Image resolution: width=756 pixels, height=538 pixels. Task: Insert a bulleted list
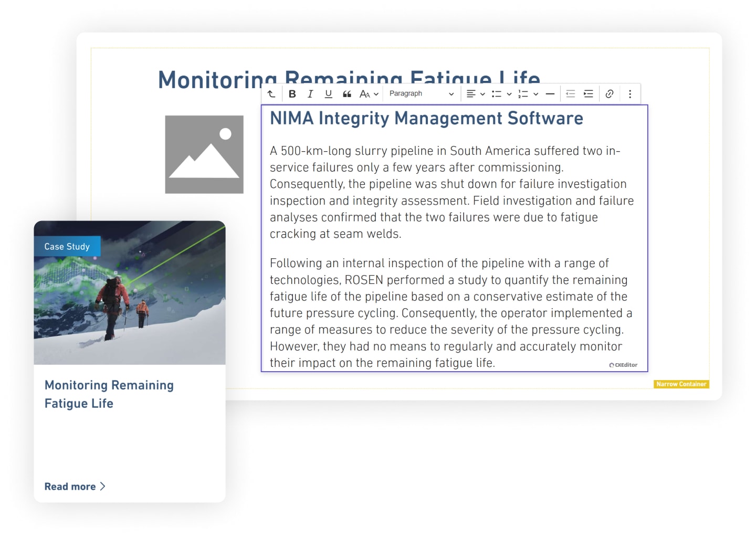pyautogui.click(x=496, y=94)
